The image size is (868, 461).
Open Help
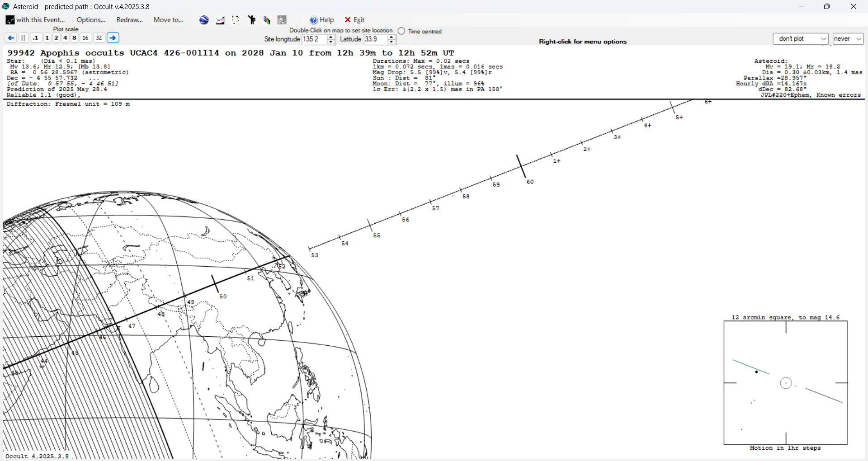[322, 20]
